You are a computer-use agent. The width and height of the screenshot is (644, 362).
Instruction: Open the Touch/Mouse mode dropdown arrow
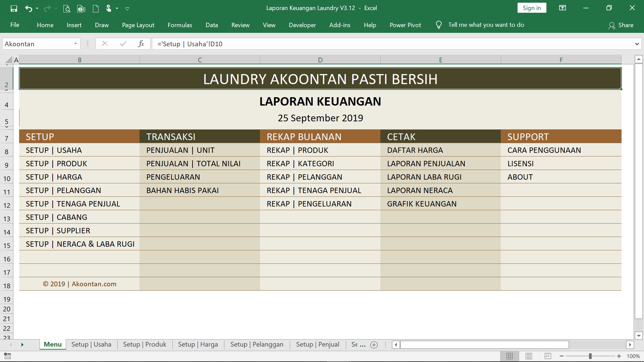coord(117,8)
